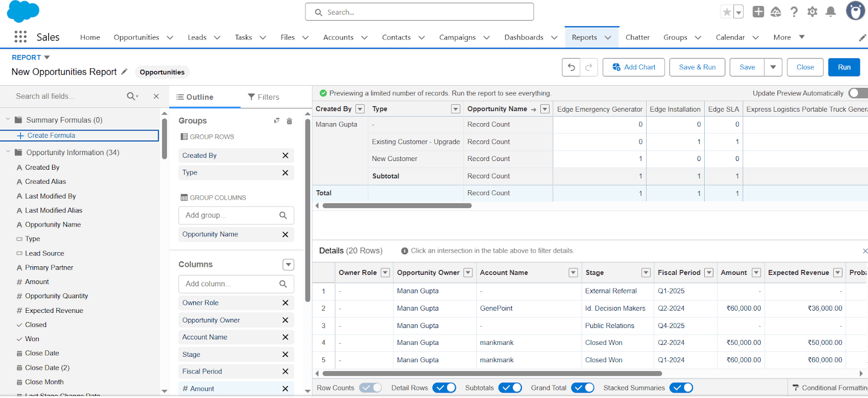Toggle the Row Counts switch

pos(371,388)
